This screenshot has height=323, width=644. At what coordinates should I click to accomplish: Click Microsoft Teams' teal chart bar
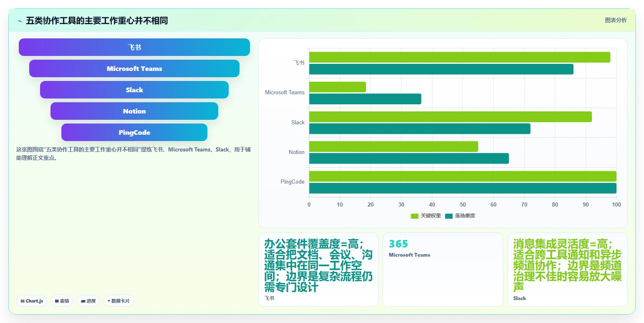(365, 99)
